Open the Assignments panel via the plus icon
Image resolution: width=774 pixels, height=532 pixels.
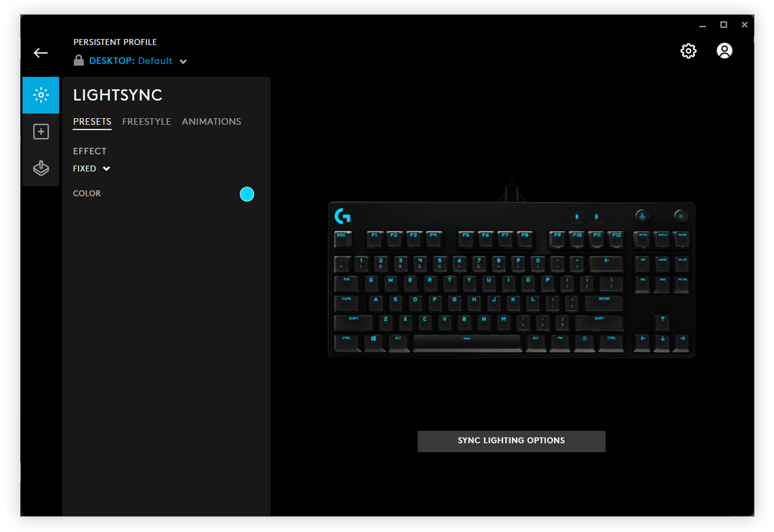click(41, 132)
